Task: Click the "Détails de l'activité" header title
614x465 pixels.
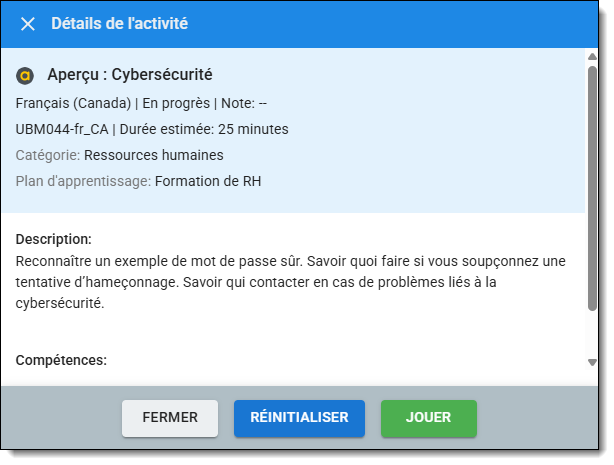Action: coord(119,24)
